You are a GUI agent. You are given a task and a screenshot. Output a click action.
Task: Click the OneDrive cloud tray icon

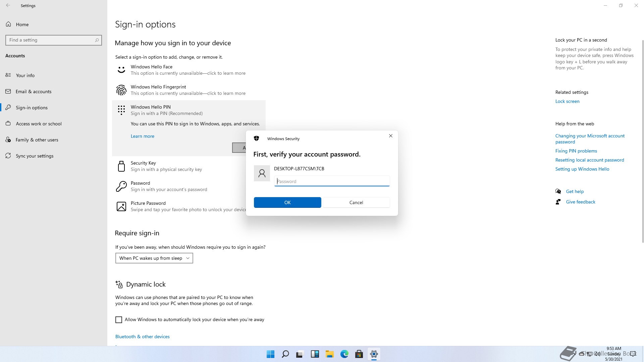pyautogui.click(x=582, y=354)
